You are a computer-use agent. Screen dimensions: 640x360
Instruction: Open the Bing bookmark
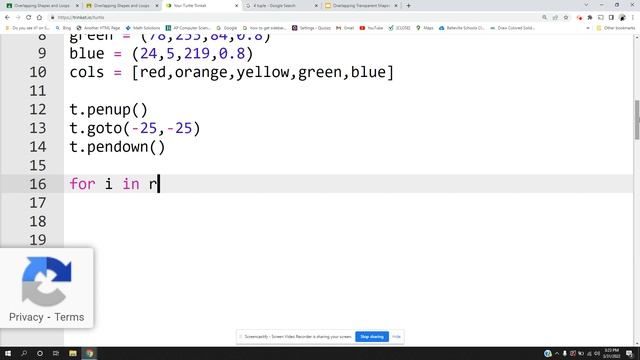coord(63,28)
